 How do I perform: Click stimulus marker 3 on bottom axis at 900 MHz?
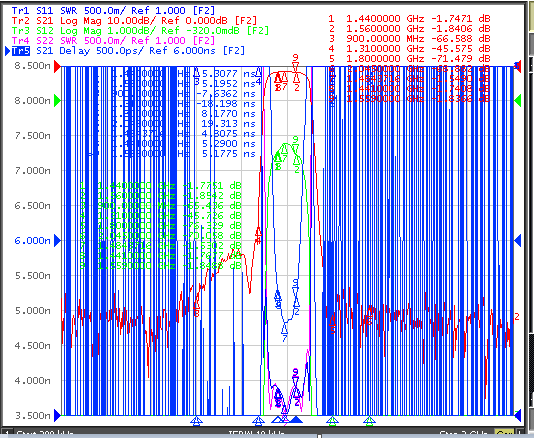tap(196, 420)
